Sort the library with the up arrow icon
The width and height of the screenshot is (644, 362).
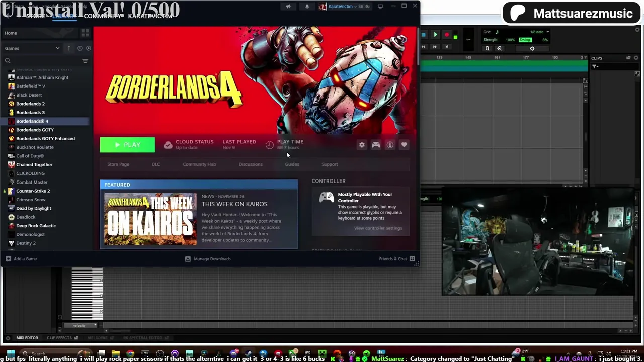tap(69, 48)
